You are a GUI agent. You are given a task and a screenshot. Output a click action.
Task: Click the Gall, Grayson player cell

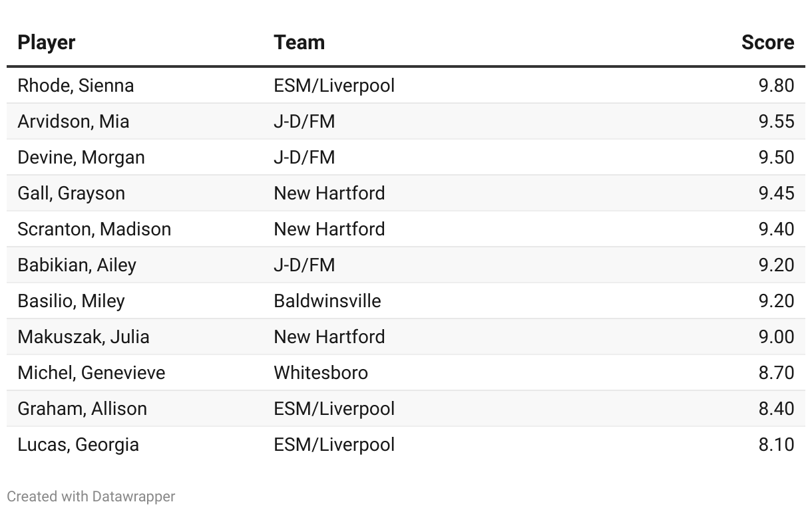[x=71, y=193]
